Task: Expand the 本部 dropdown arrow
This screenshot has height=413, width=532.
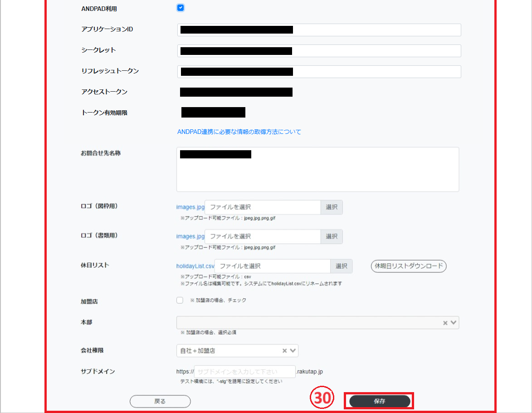Action: coord(454,323)
